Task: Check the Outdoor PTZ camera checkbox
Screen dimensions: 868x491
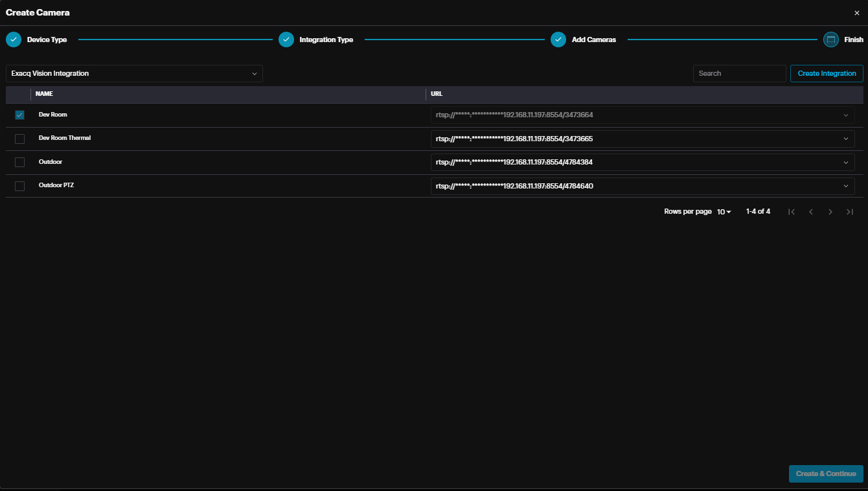Action: click(x=19, y=186)
